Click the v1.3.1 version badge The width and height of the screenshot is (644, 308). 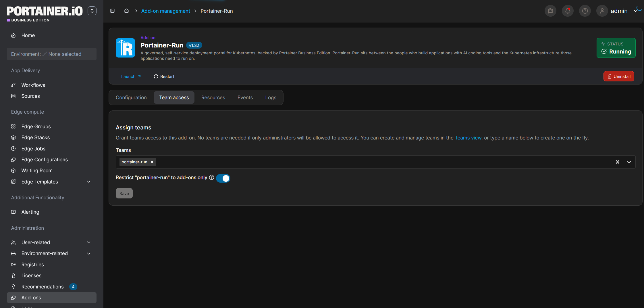point(194,45)
